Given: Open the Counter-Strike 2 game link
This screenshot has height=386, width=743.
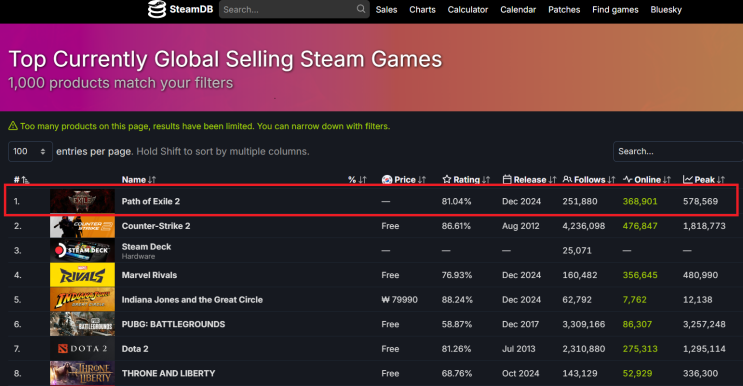Looking at the screenshot, I should click(x=156, y=226).
